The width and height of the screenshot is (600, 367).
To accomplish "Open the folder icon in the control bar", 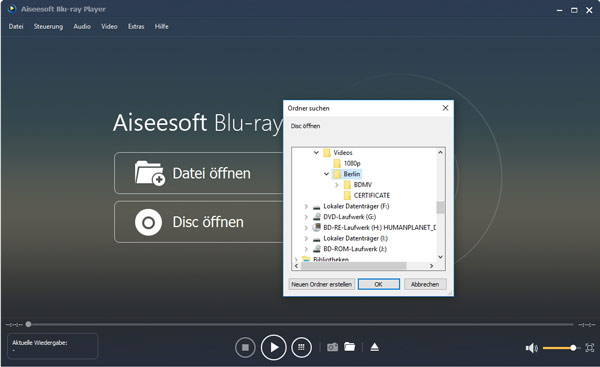I will (x=350, y=347).
